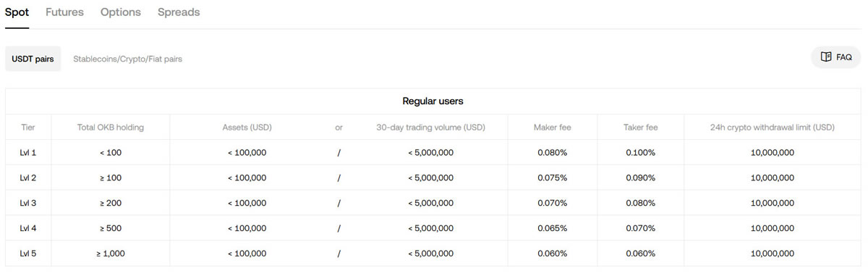Click Lvl 1 trading volume < 5,000,000
Viewport: 868px width, 276px height.
pos(430,152)
